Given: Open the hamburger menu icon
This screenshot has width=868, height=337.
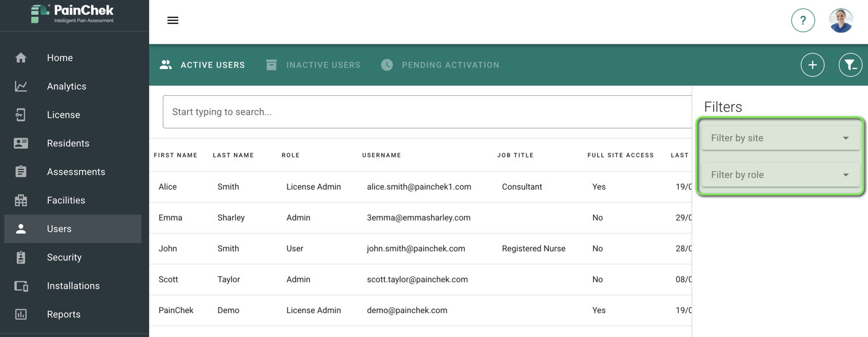Looking at the screenshot, I should pos(173,20).
